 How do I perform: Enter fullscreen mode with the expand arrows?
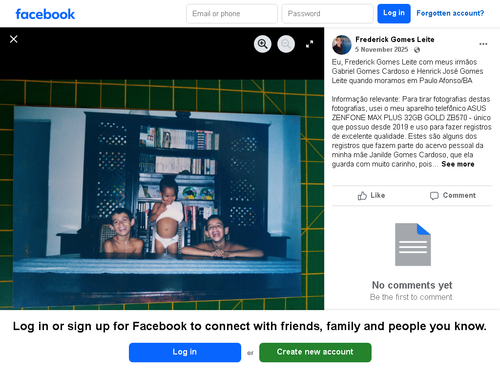(310, 44)
